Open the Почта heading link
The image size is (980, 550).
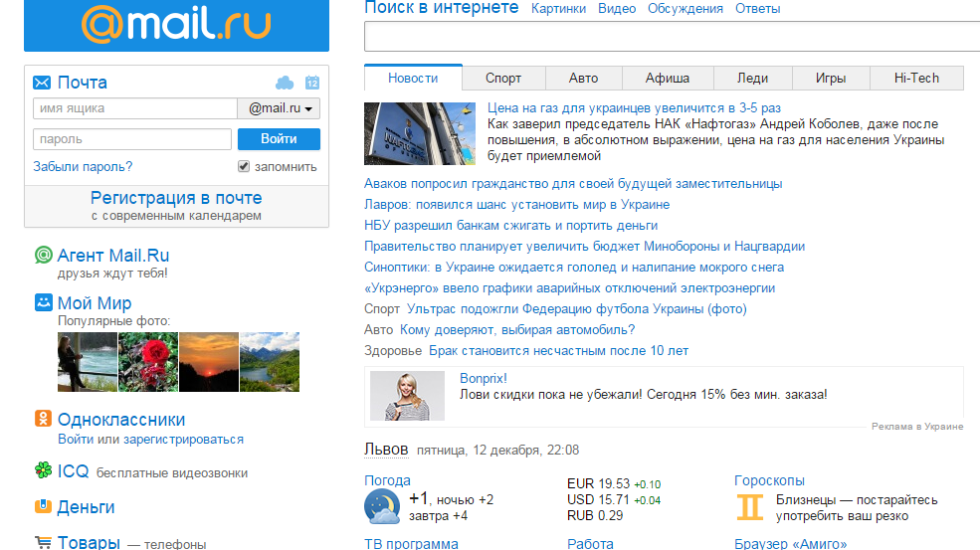coord(82,83)
